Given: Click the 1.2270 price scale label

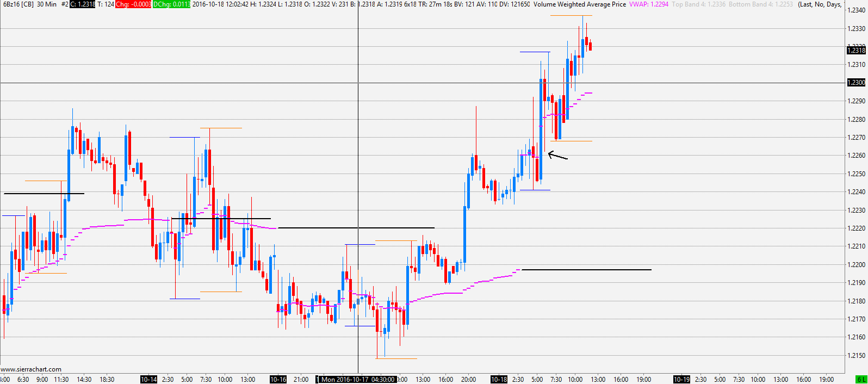Looking at the screenshot, I should [857, 138].
